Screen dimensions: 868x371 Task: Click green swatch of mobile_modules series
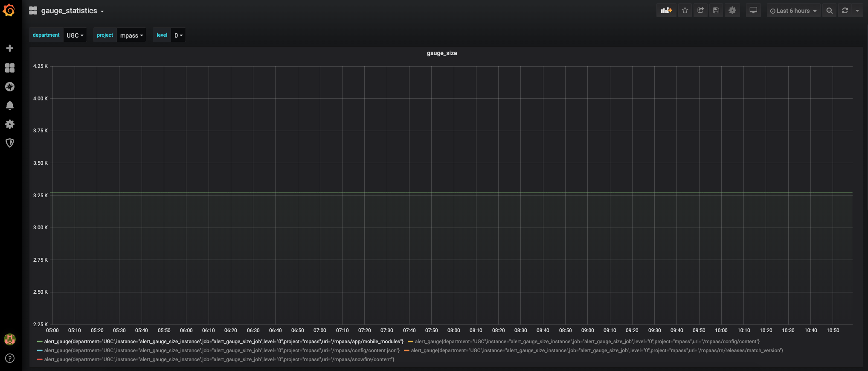click(x=40, y=342)
